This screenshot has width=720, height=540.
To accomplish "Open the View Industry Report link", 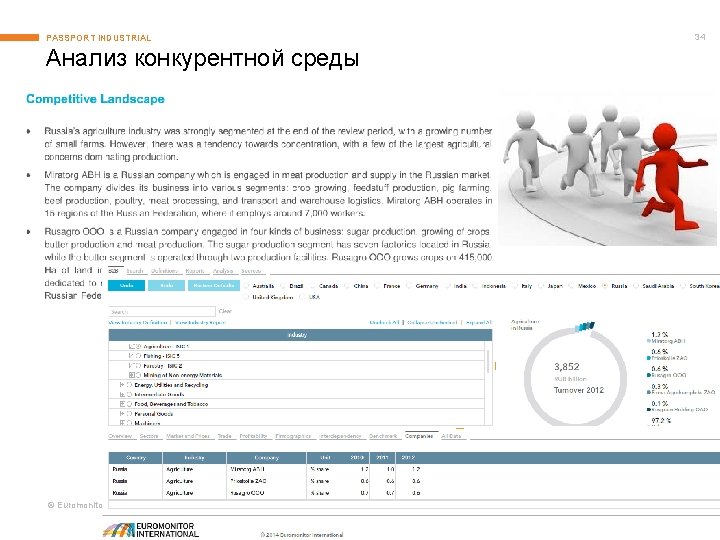I will pyautogui.click(x=200, y=322).
